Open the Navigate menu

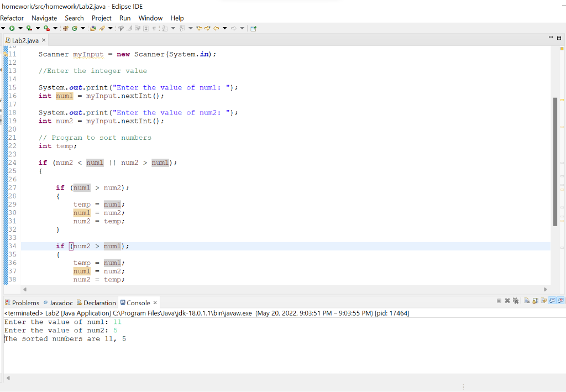coord(44,18)
